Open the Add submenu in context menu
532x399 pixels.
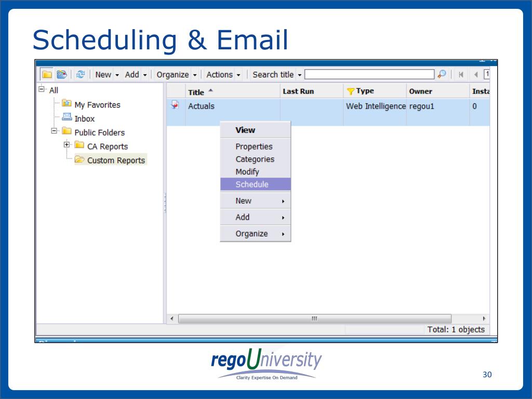click(x=256, y=217)
